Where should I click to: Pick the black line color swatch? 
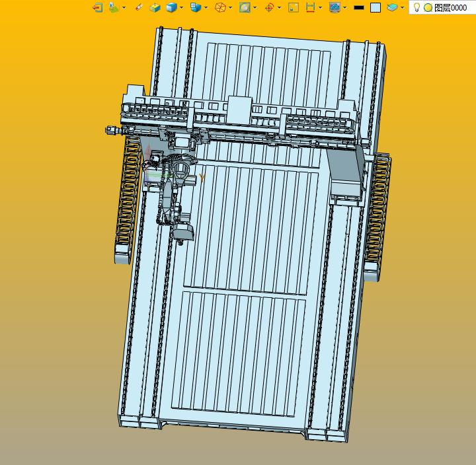(x=359, y=7)
